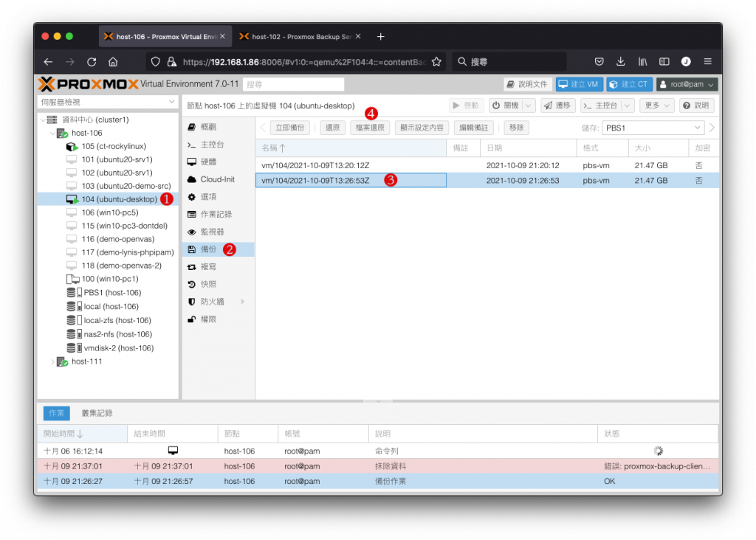Open the 複寫 replication section
Image resolution: width=756 pixels, height=540 pixels.
pos(218,267)
